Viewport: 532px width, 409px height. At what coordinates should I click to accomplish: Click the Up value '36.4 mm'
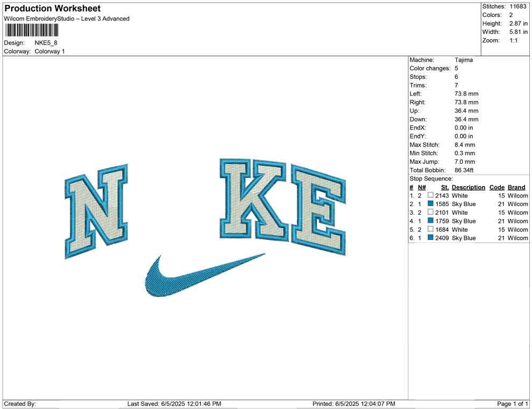[466, 111]
